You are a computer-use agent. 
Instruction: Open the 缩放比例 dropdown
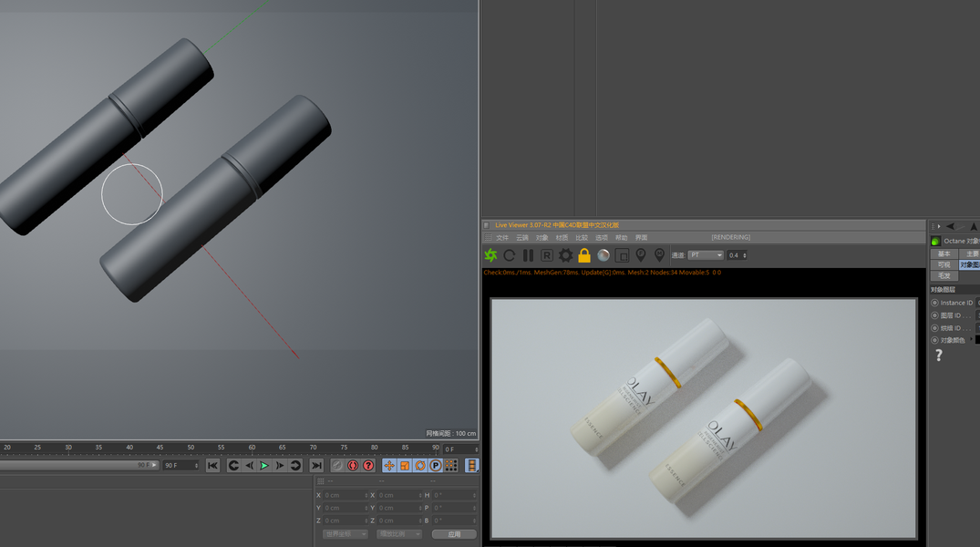coord(398,534)
